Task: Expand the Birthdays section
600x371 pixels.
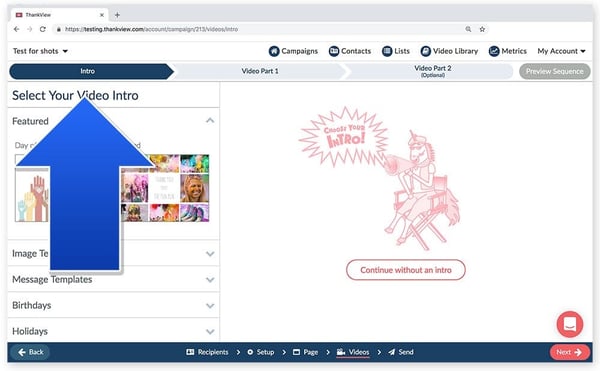Action: click(x=113, y=305)
